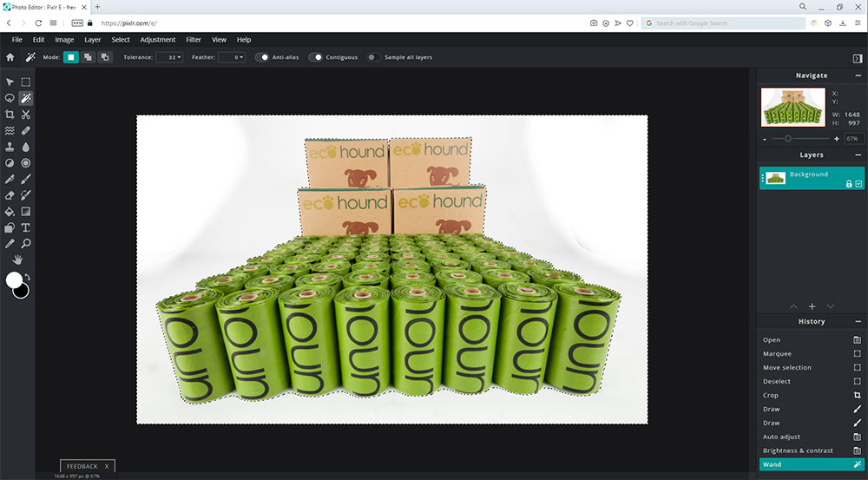The height and width of the screenshot is (480, 868).
Task: Select the Gradient tool
Action: click(x=25, y=212)
